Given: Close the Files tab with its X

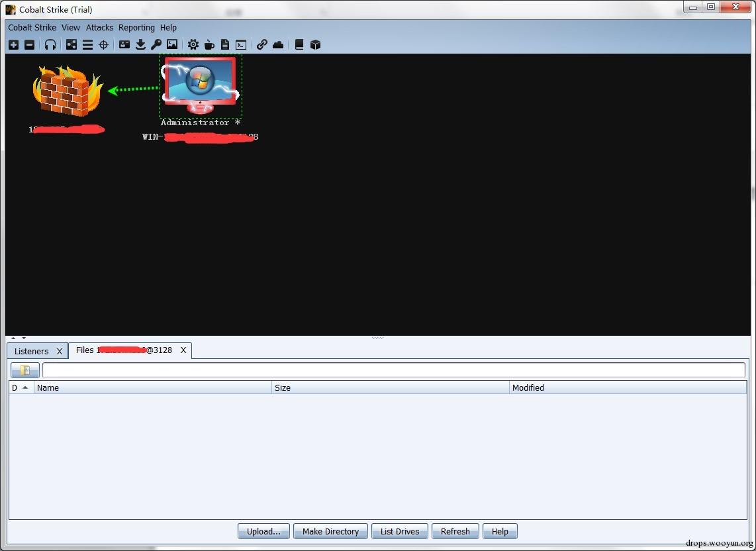Looking at the screenshot, I should 183,350.
